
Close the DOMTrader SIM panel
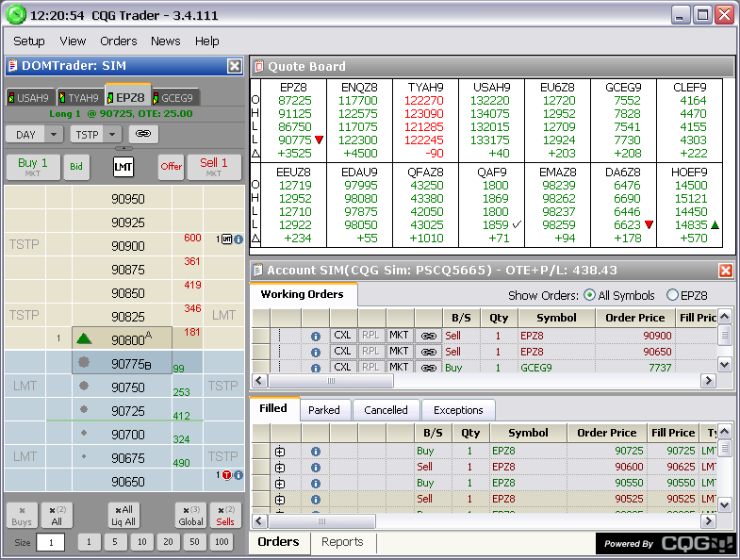click(235, 66)
